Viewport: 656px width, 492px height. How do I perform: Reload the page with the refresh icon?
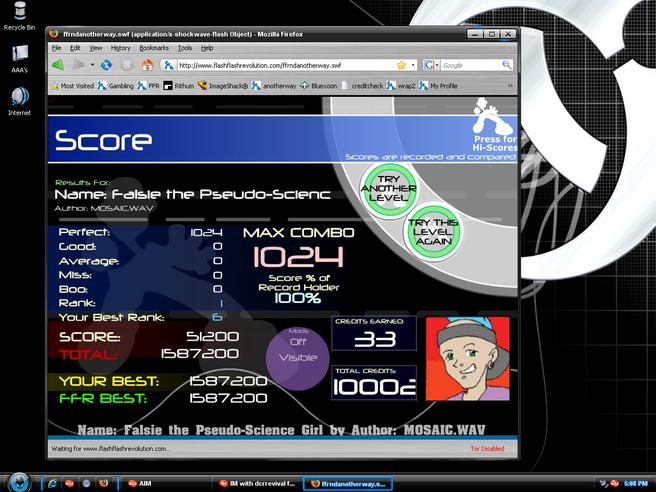(106, 65)
